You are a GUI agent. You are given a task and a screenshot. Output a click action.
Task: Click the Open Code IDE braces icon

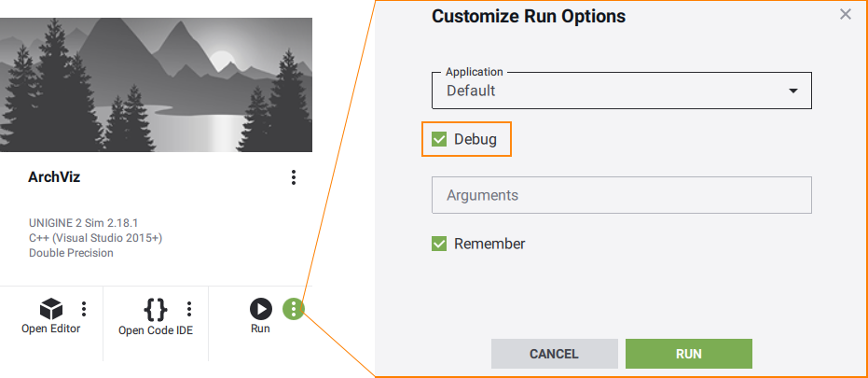(155, 309)
